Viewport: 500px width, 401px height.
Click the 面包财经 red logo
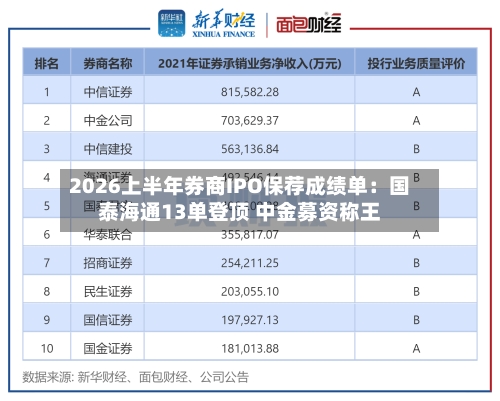(x=309, y=24)
